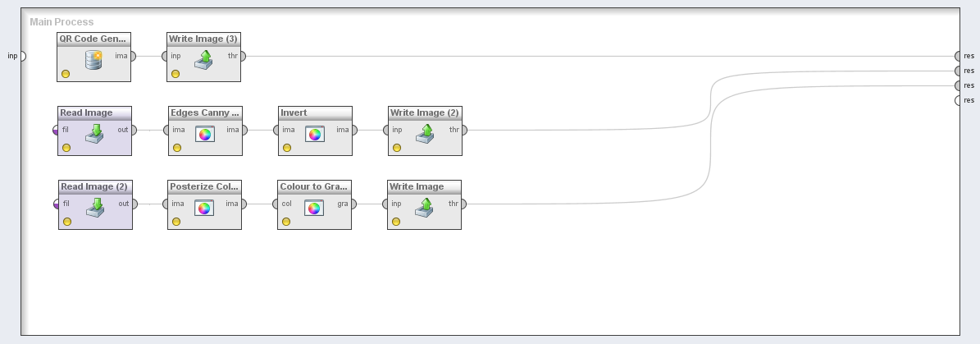Screen dimensions: 980x344
Task: Click the gra output port of Colour to Grayscale
Action: tap(353, 204)
